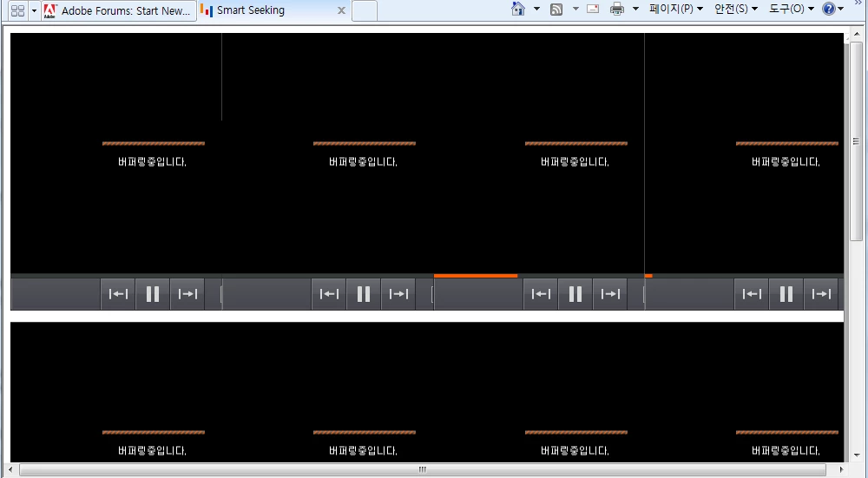Open a new blank browser tab
This screenshot has width=868, height=478.
[x=365, y=10]
